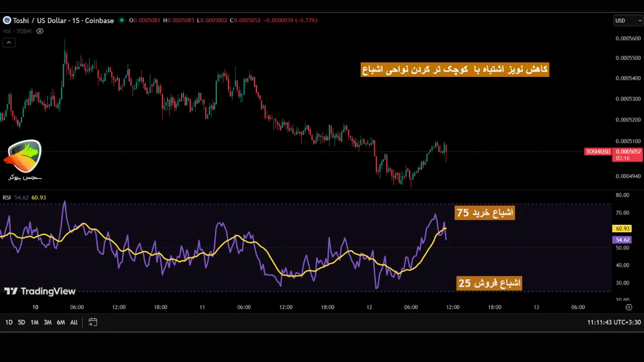The image size is (644, 362).
Task: Select the 1D time range
Action: (9, 322)
